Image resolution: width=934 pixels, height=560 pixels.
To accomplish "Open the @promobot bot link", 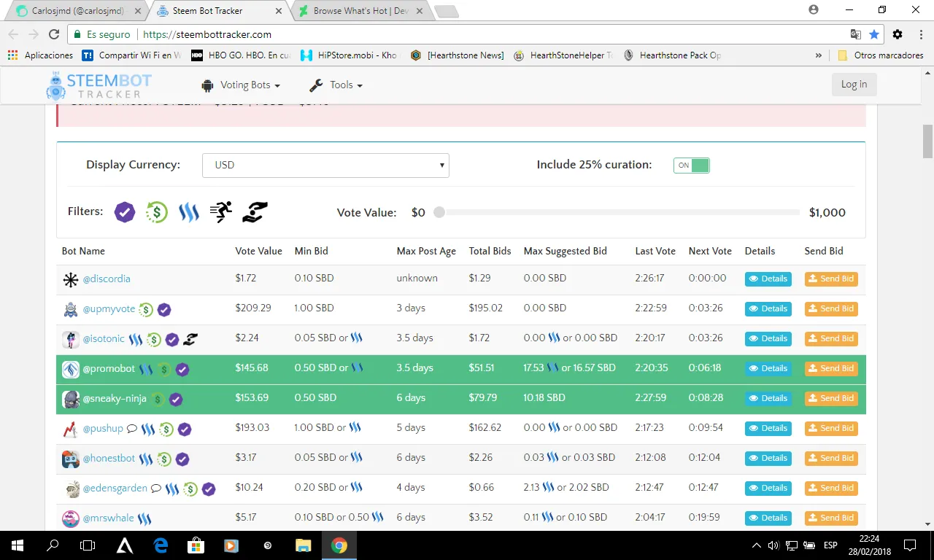I will pyautogui.click(x=109, y=369).
